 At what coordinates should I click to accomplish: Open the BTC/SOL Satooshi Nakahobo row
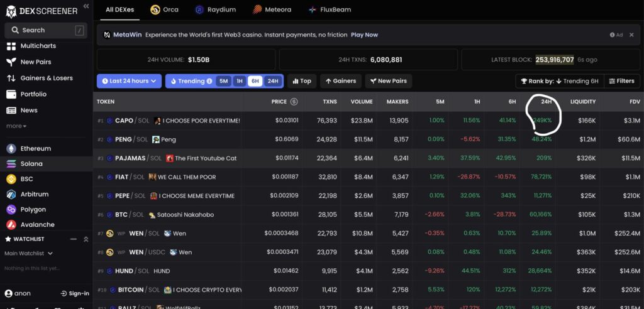coord(369,215)
